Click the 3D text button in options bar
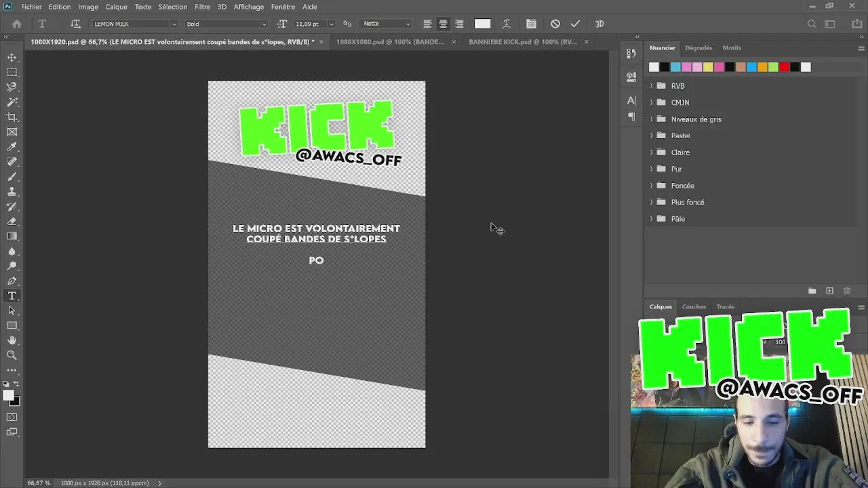 [599, 24]
